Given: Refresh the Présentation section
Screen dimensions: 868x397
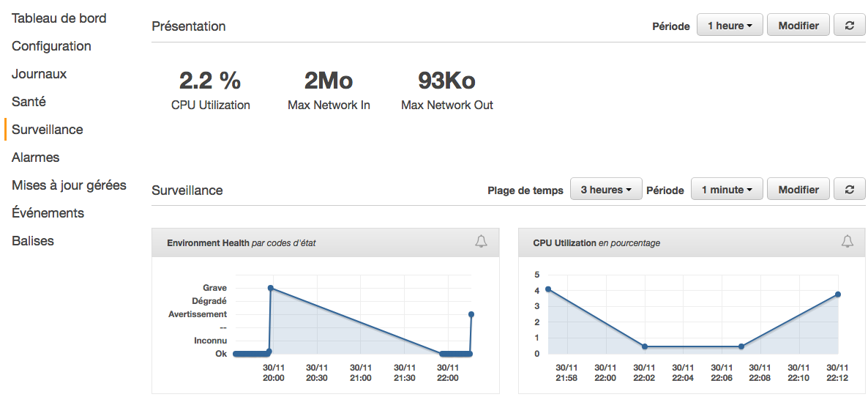Looking at the screenshot, I should point(849,26).
